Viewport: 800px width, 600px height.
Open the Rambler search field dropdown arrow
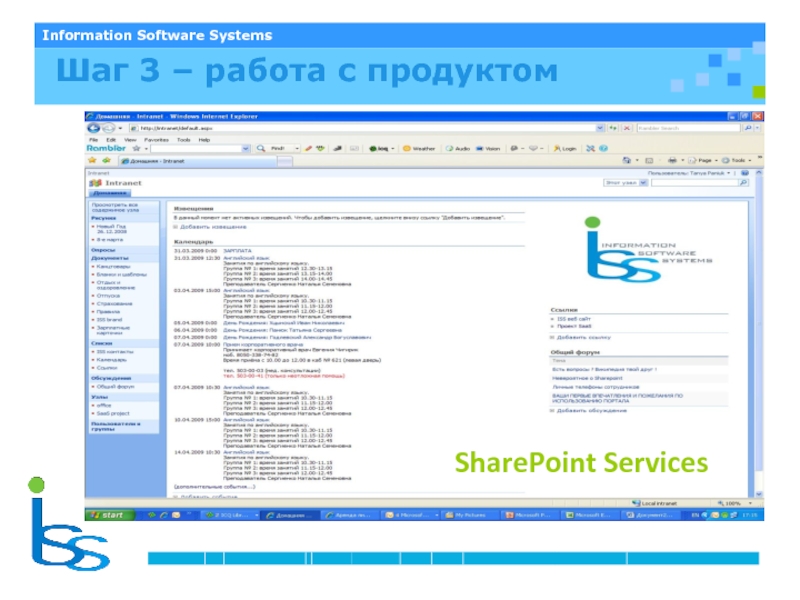pyautogui.click(x=245, y=148)
